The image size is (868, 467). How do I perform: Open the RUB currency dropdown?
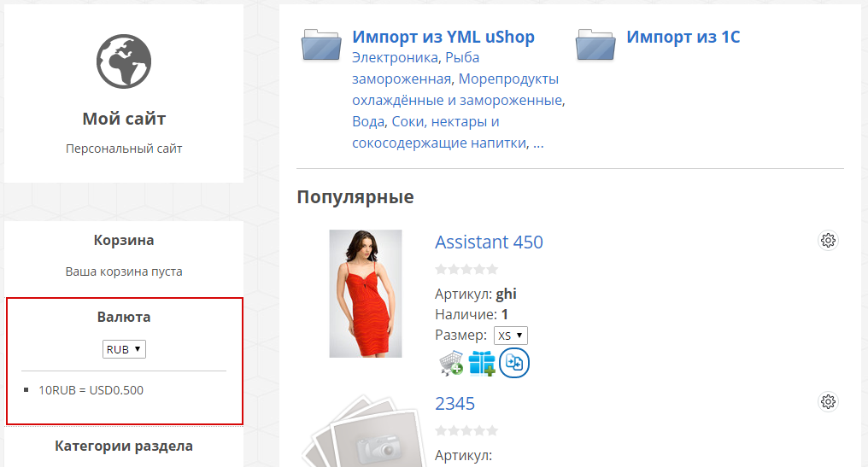pyautogui.click(x=124, y=349)
